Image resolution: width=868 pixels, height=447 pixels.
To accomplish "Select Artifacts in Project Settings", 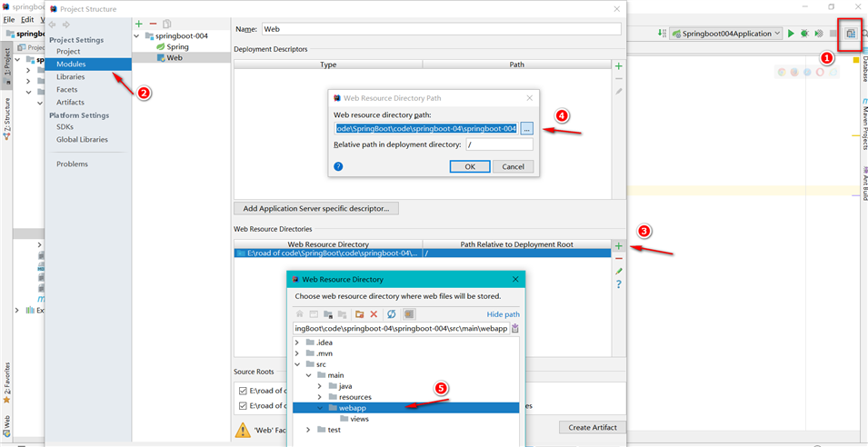I will [x=70, y=102].
